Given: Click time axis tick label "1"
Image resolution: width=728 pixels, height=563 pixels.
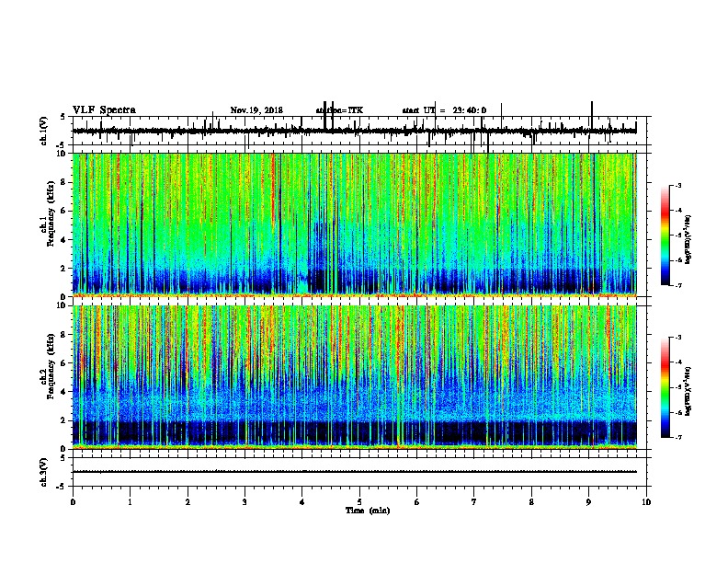Looking at the screenshot, I should [130, 502].
